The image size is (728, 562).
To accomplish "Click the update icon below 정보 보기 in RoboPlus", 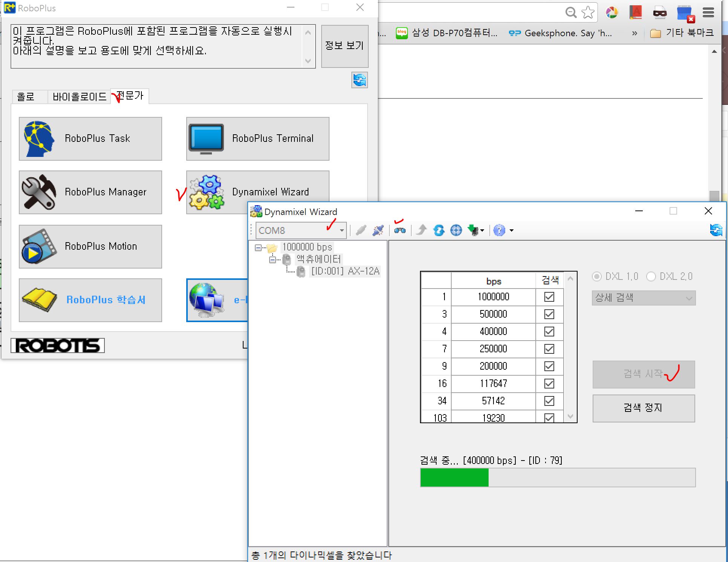I will pos(360,80).
